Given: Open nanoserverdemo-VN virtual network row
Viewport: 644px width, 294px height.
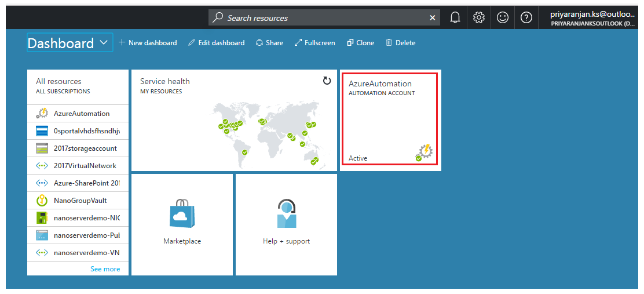Looking at the screenshot, I should point(78,253).
